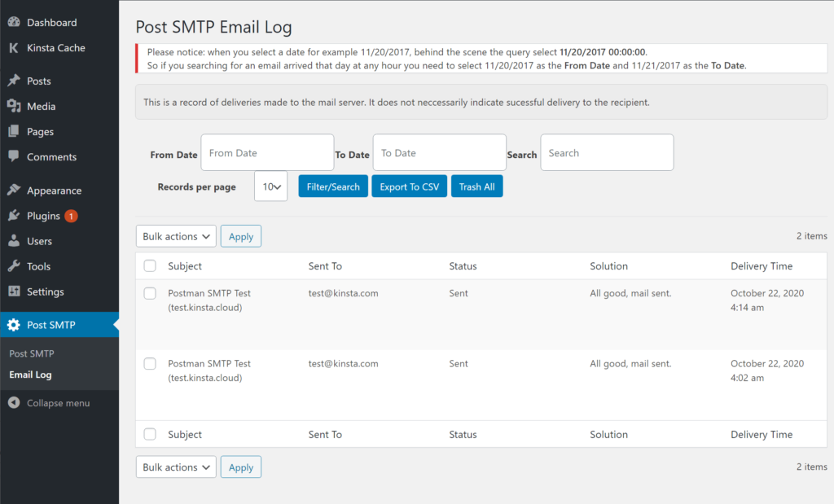
Task: Expand the bottom Bulk actions dropdown
Action: [x=175, y=467]
